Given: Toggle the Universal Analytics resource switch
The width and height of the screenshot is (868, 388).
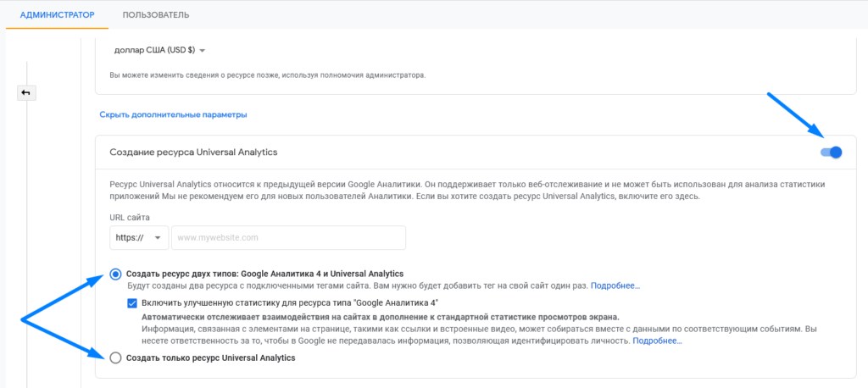Looking at the screenshot, I should (831, 152).
